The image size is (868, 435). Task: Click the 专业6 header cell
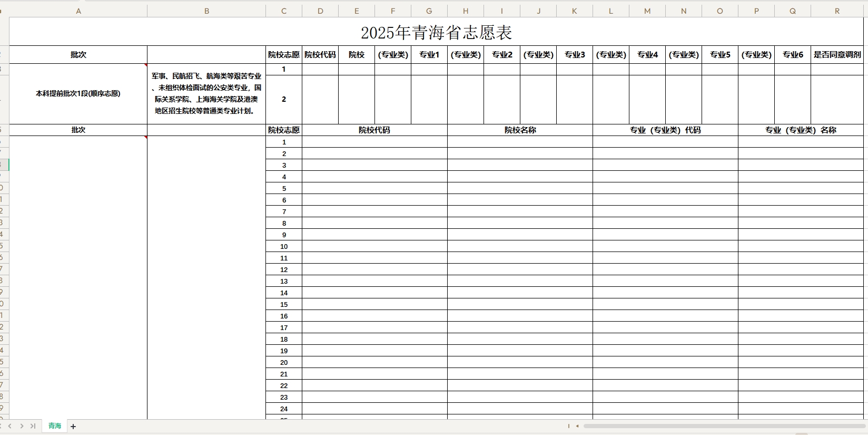pyautogui.click(x=793, y=55)
